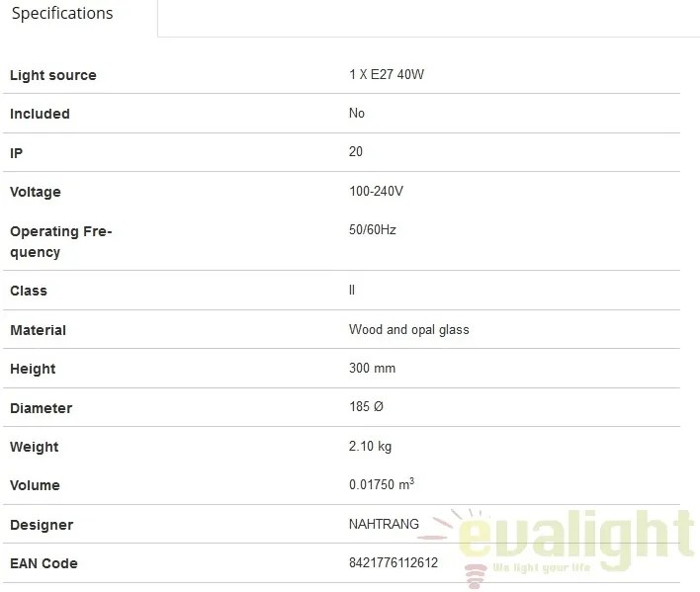Select the Volume value 0.01750 m³
700x592 pixels.
click(x=382, y=483)
